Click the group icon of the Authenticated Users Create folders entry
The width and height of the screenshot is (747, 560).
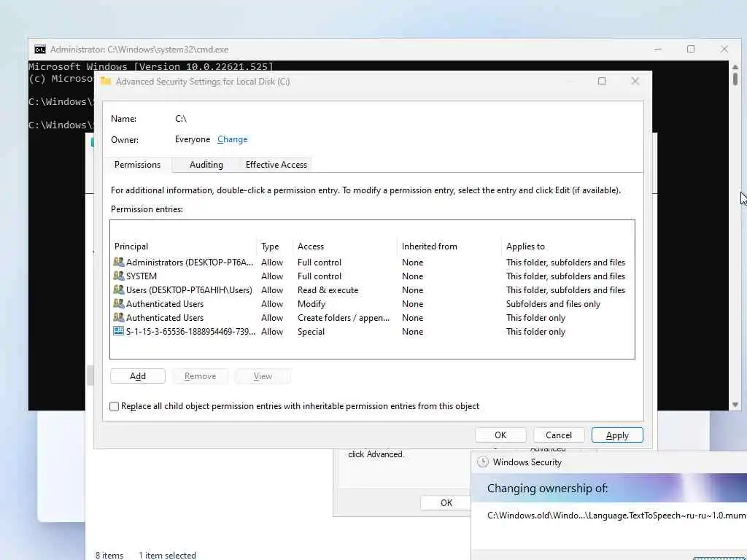click(x=119, y=317)
